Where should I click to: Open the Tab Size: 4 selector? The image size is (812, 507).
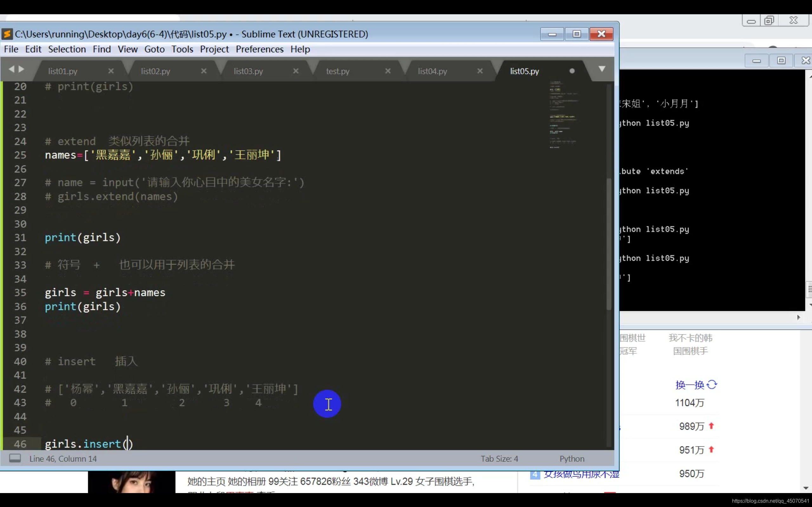pyautogui.click(x=499, y=459)
